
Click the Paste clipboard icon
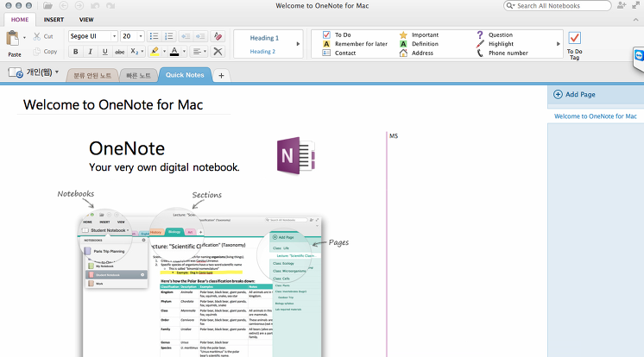coord(12,38)
